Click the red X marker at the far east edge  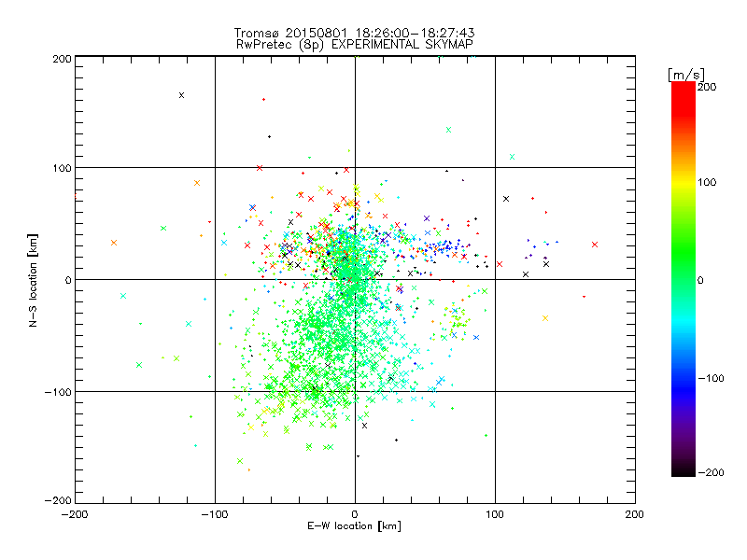coord(595,245)
